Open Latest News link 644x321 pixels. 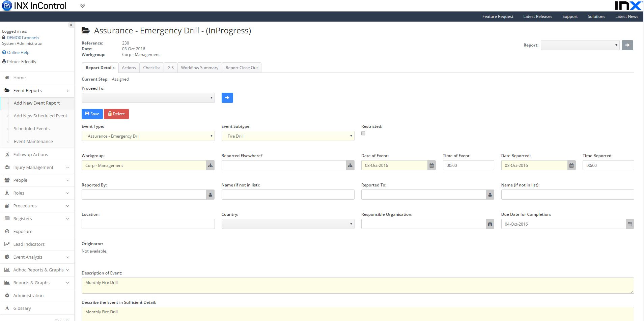627,17
